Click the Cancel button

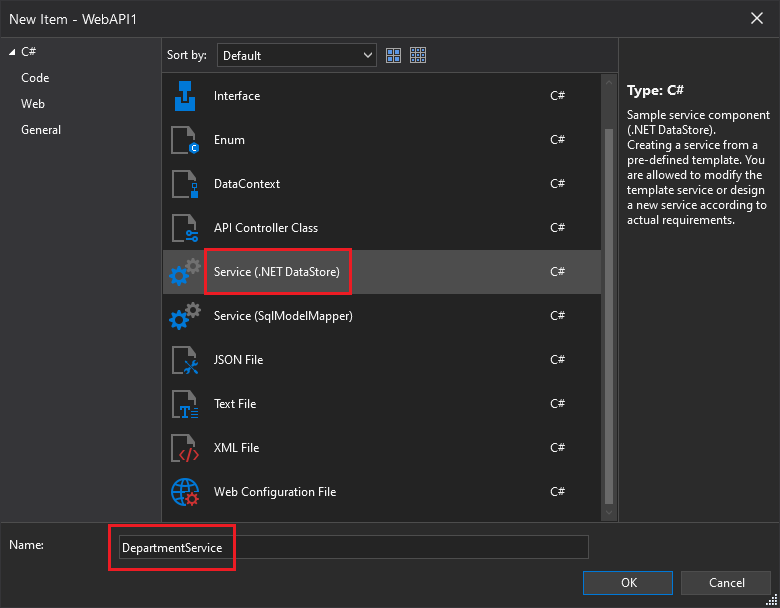[x=726, y=583]
